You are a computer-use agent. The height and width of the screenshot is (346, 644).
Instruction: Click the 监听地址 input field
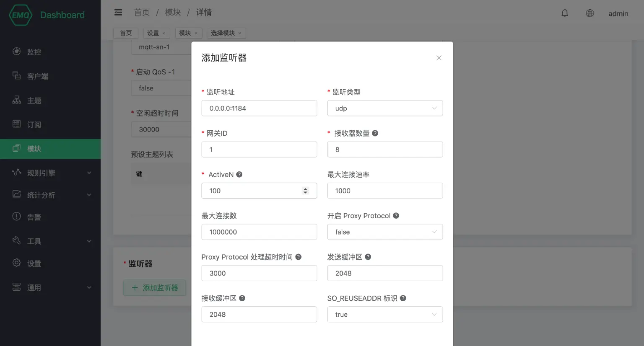tap(259, 108)
